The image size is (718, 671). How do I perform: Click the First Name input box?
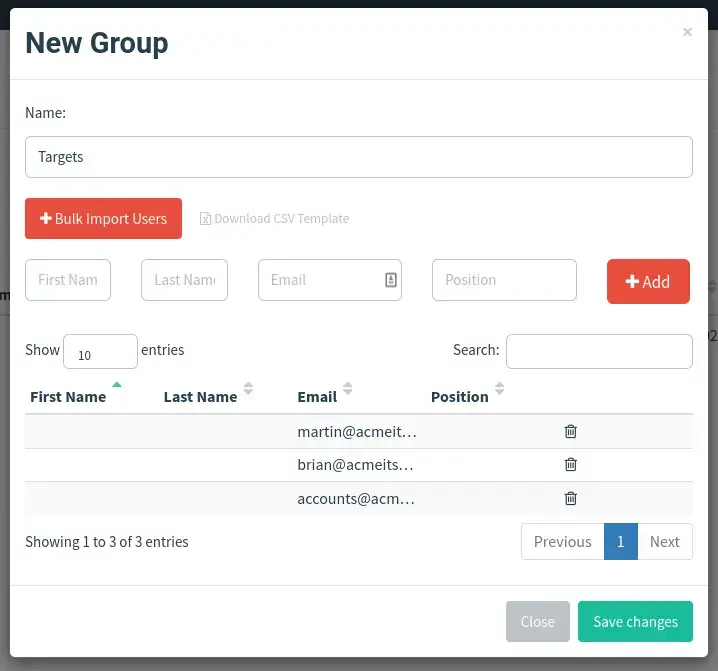tap(68, 280)
